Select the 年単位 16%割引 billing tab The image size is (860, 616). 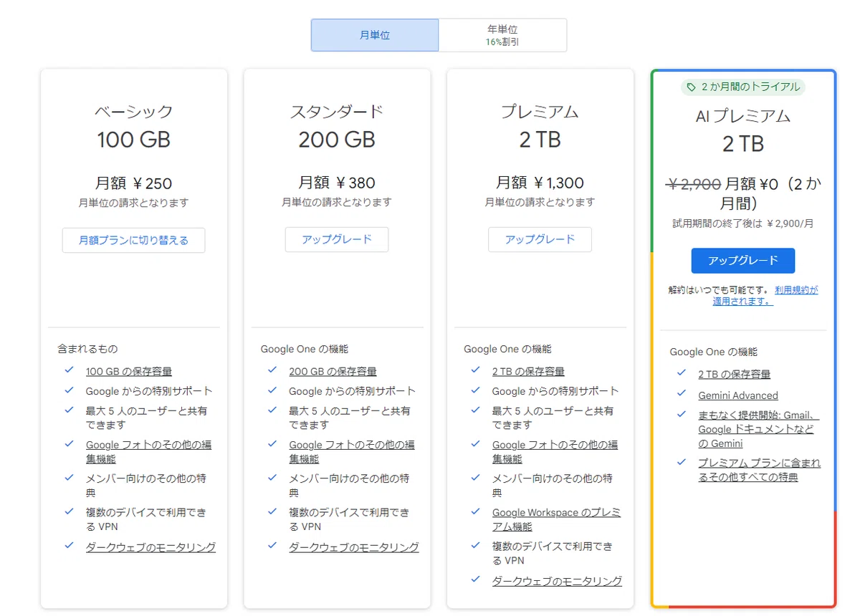(x=502, y=35)
